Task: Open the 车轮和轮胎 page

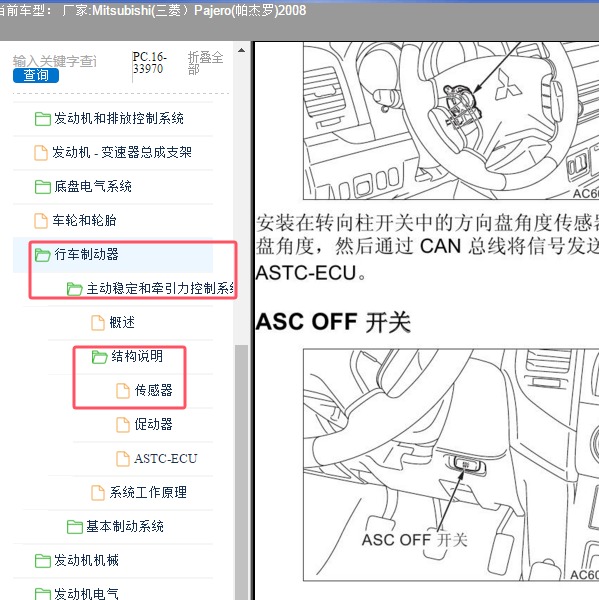Action: pos(84,221)
